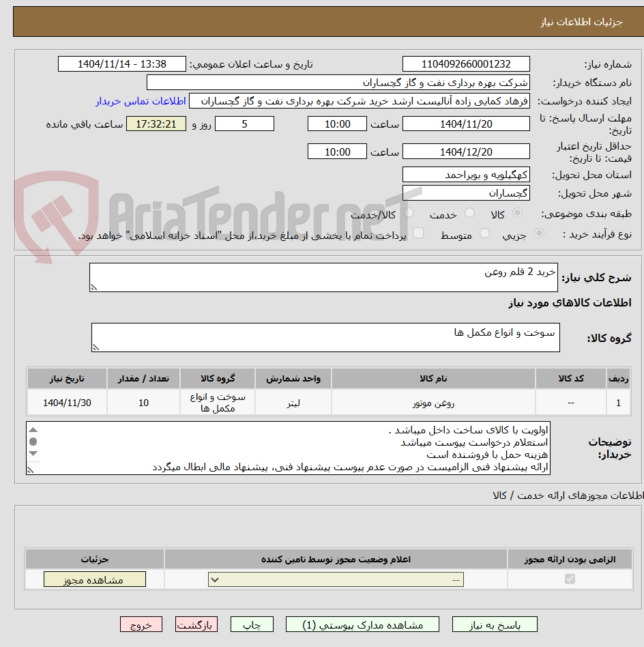Toggle the Islamic treasury payment checkbox
Screen dimensions: 644x647
click(x=418, y=233)
